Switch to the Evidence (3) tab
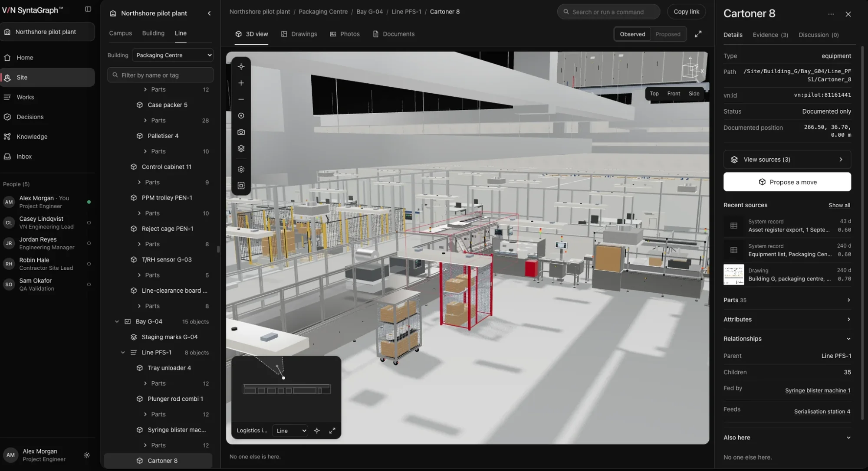 pyautogui.click(x=770, y=35)
